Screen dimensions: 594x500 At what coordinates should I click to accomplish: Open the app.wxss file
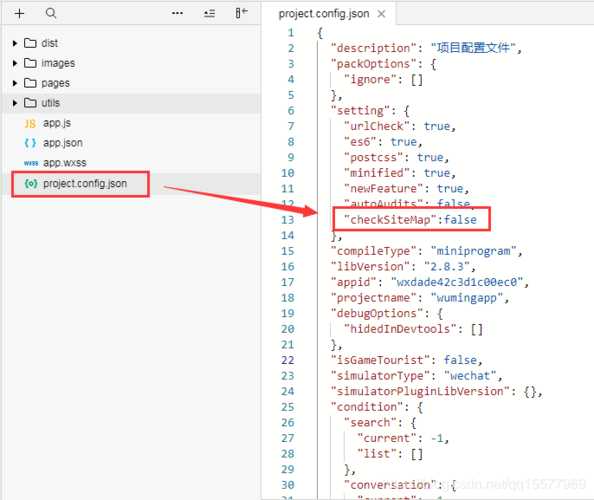tap(65, 163)
